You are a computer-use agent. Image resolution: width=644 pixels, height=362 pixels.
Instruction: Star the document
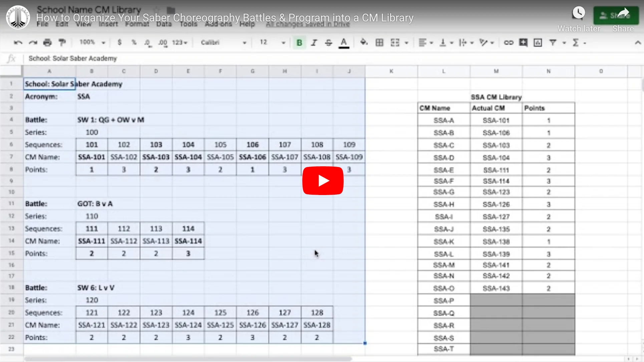[x=156, y=10]
